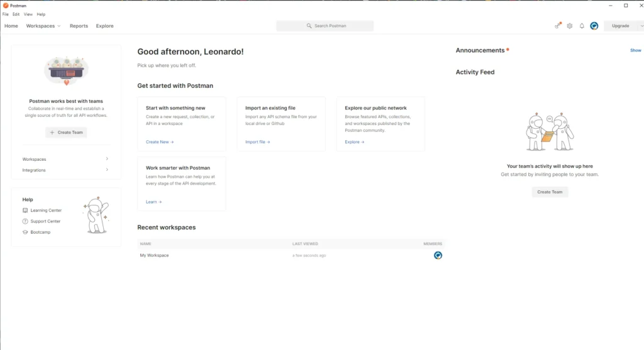Click the Explore our public network title
The image size is (644, 350).
coord(376,108)
